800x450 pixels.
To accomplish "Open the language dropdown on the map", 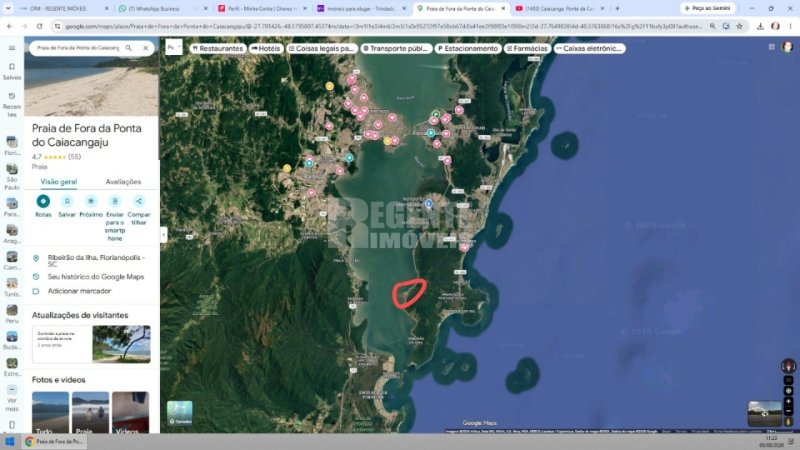I will pos(174,47).
